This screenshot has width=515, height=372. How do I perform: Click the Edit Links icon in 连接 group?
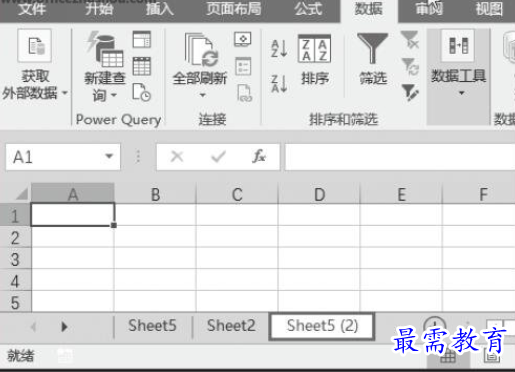tap(244, 93)
